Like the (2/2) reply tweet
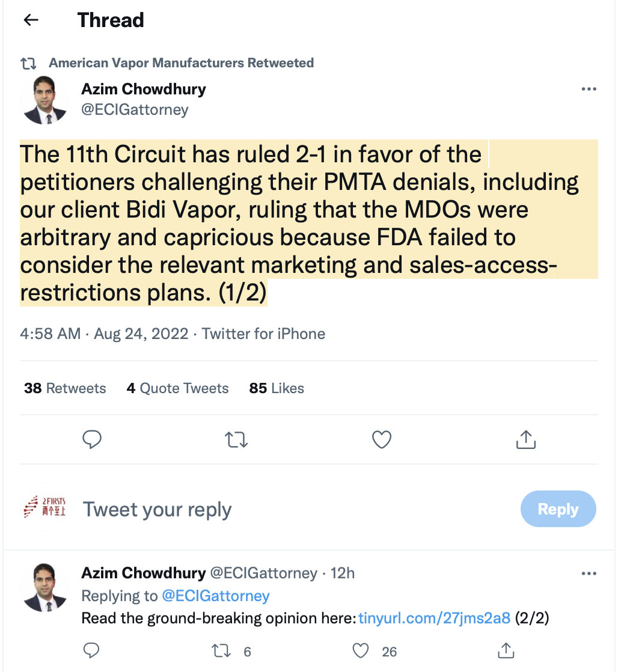Image resolution: width=636 pixels, height=672 pixels. (x=360, y=650)
